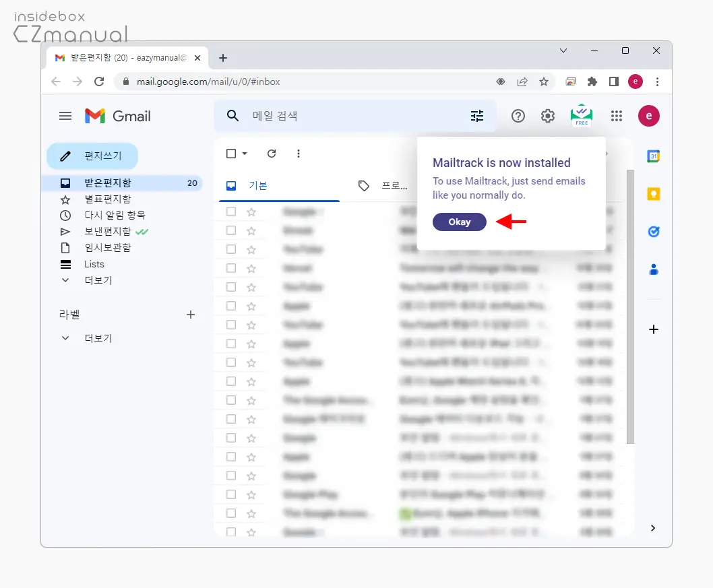Switch to 기본 inbox tab

click(x=279, y=185)
